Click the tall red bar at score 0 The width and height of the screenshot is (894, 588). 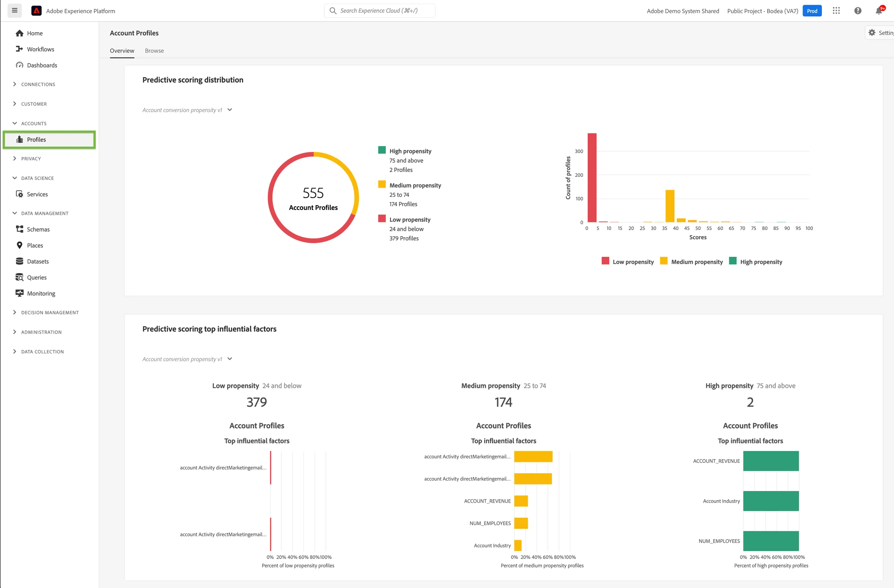pos(592,178)
